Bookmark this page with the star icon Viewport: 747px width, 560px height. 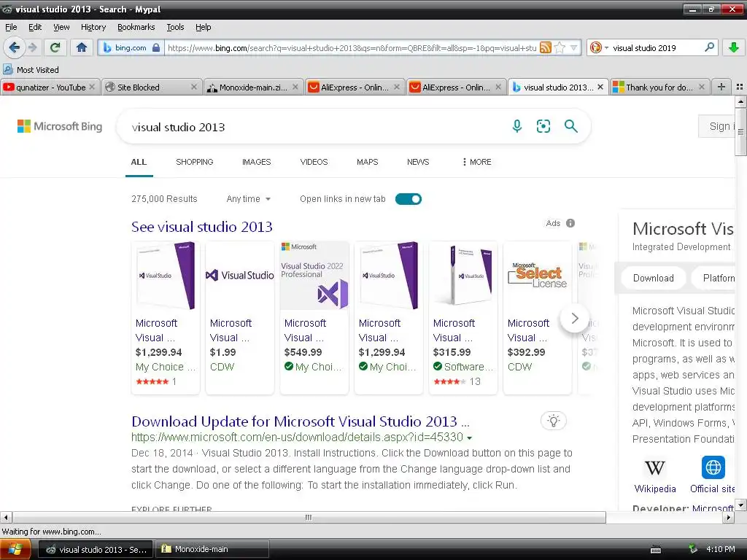pyautogui.click(x=560, y=47)
